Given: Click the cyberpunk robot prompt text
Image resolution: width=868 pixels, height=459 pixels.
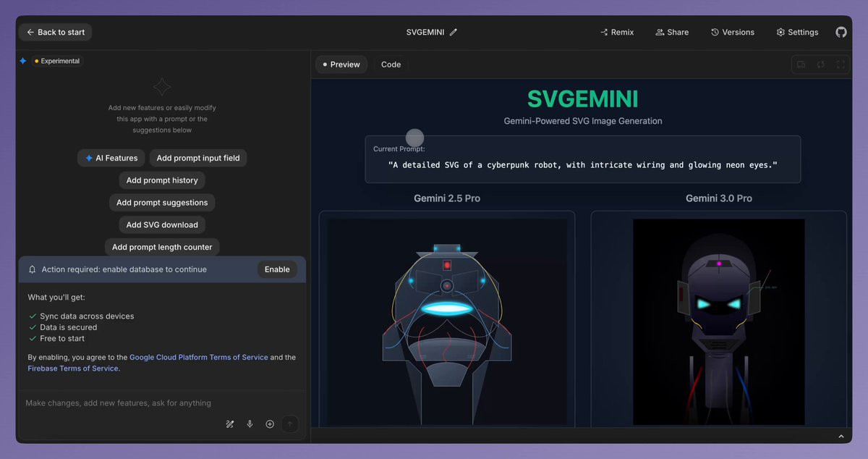Looking at the screenshot, I should 582,165.
